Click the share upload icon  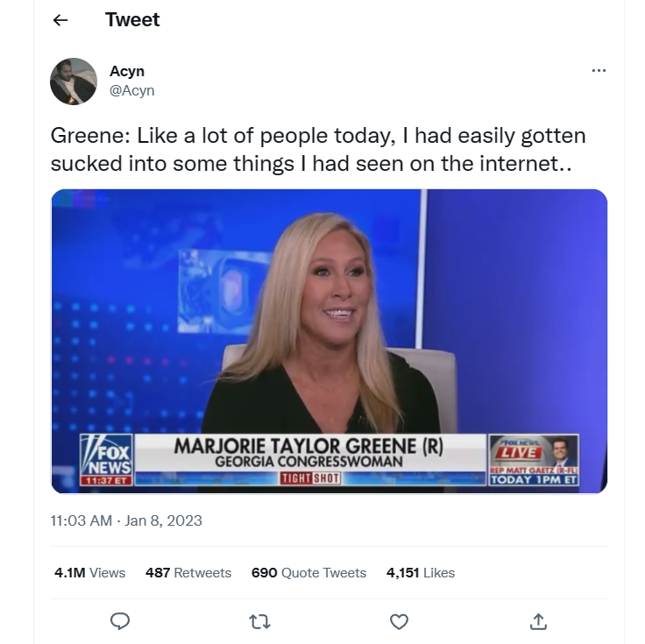click(538, 621)
